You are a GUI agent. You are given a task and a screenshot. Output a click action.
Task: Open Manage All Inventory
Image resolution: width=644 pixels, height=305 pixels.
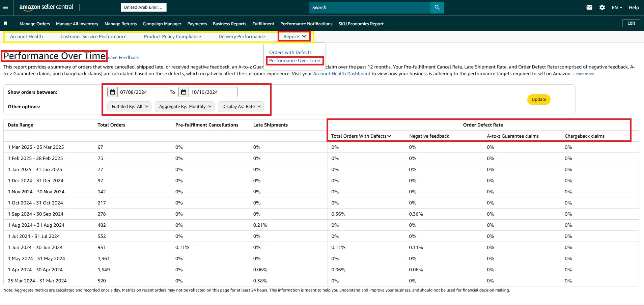click(77, 24)
